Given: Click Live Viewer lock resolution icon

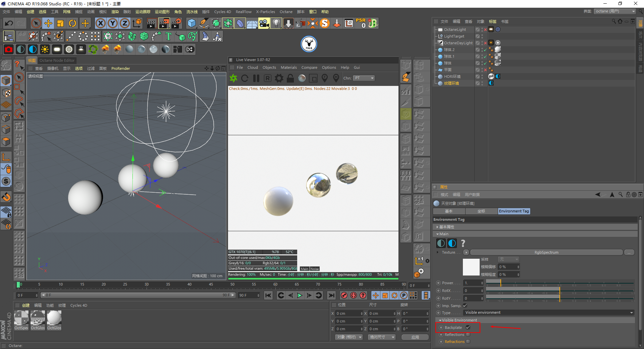Looking at the screenshot, I should [x=290, y=78].
